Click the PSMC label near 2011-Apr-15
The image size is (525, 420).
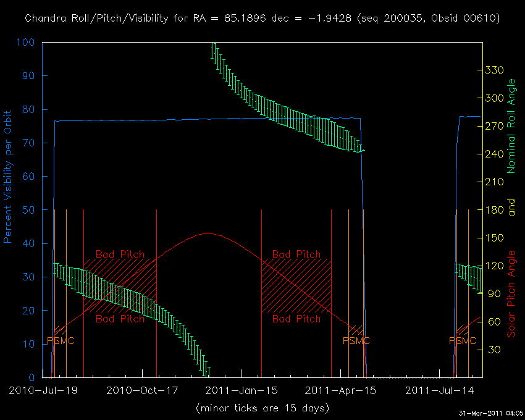click(356, 341)
